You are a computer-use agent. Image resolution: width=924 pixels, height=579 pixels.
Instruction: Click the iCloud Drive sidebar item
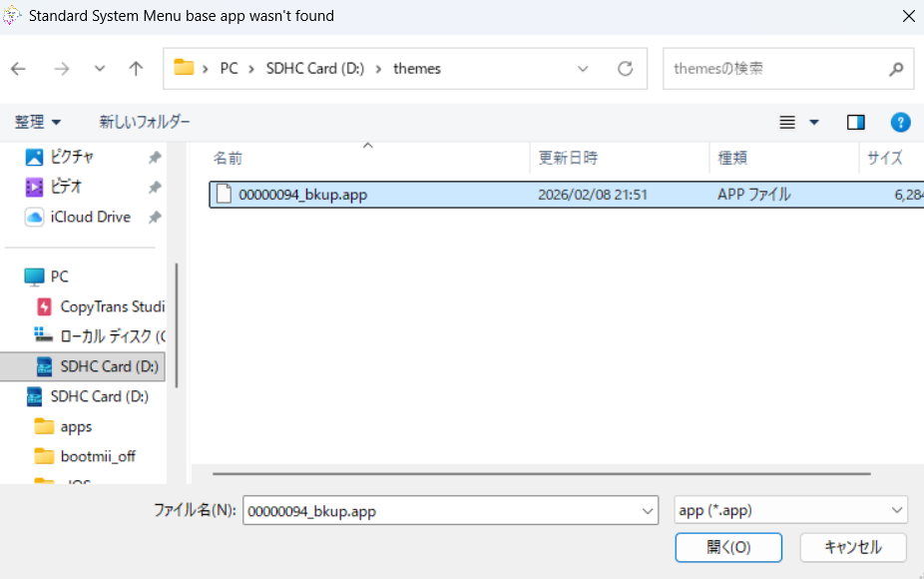click(x=90, y=217)
